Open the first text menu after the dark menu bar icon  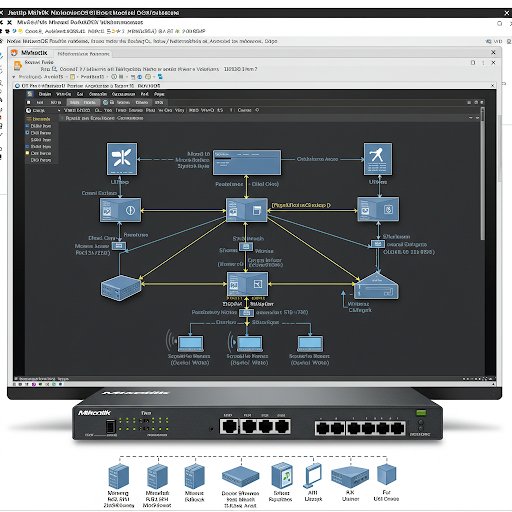click(45, 94)
